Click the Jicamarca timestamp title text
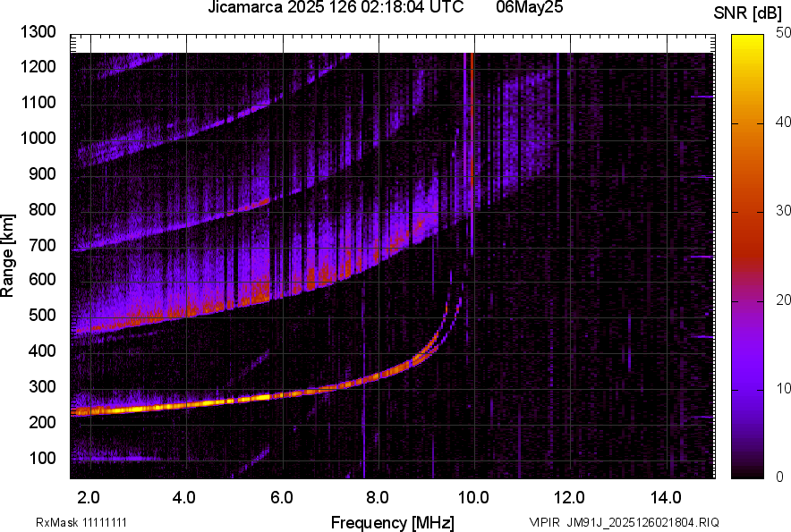This screenshot has height=532, width=791. (x=336, y=8)
